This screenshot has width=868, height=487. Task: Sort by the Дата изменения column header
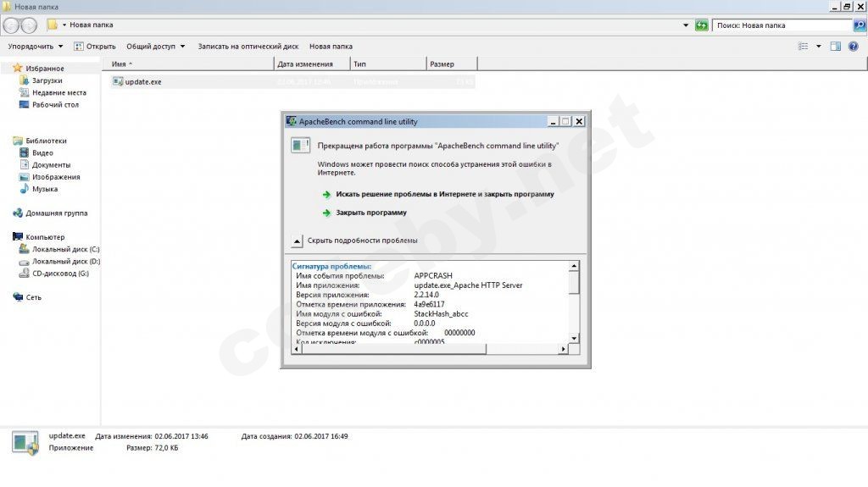(312, 64)
